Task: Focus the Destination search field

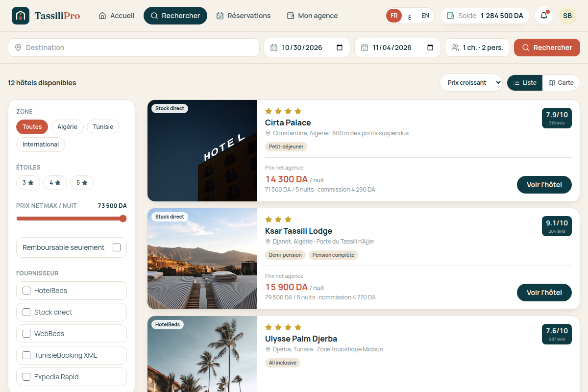Action: pyautogui.click(x=134, y=48)
